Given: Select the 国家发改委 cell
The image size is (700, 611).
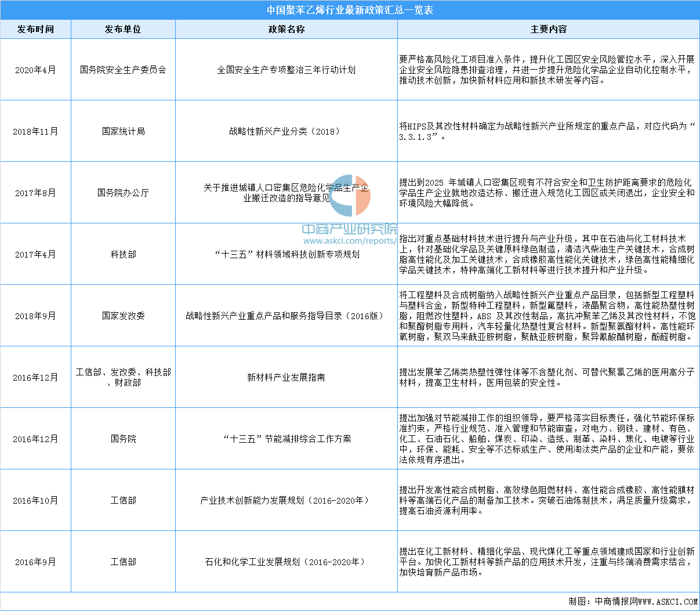Looking at the screenshot, I should point(123,316).
